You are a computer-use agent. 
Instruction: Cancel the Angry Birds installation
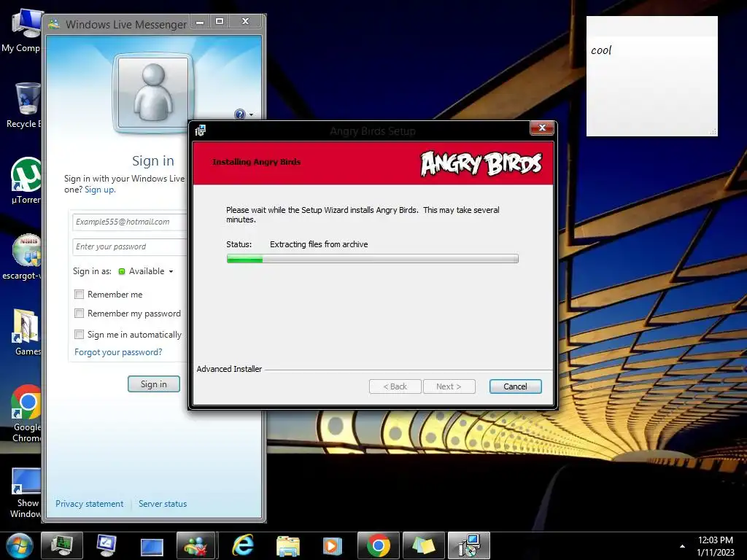[x=516, y=386]
